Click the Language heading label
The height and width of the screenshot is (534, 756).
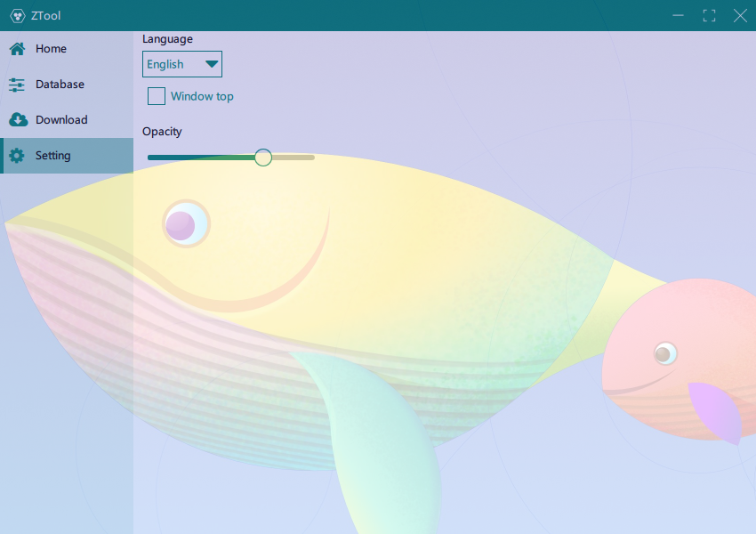coord(167,39)
